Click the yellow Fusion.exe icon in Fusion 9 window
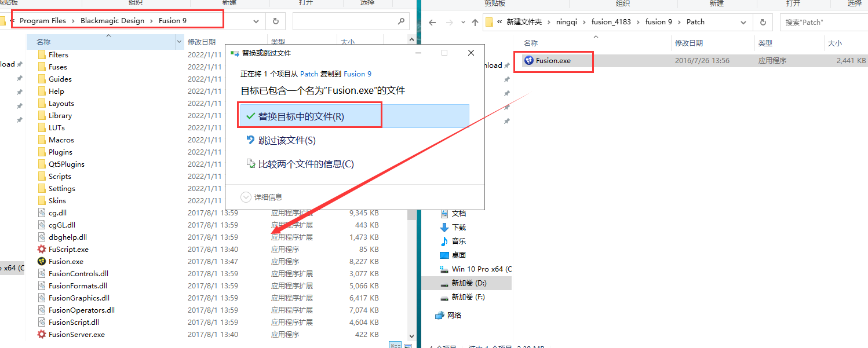 tap(42, 261)
